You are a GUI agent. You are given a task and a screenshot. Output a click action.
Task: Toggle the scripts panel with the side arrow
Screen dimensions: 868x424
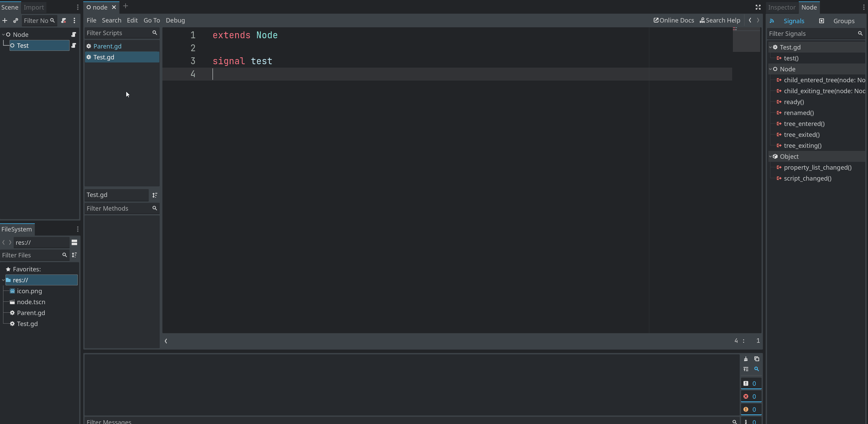click(x=166, y=341)
